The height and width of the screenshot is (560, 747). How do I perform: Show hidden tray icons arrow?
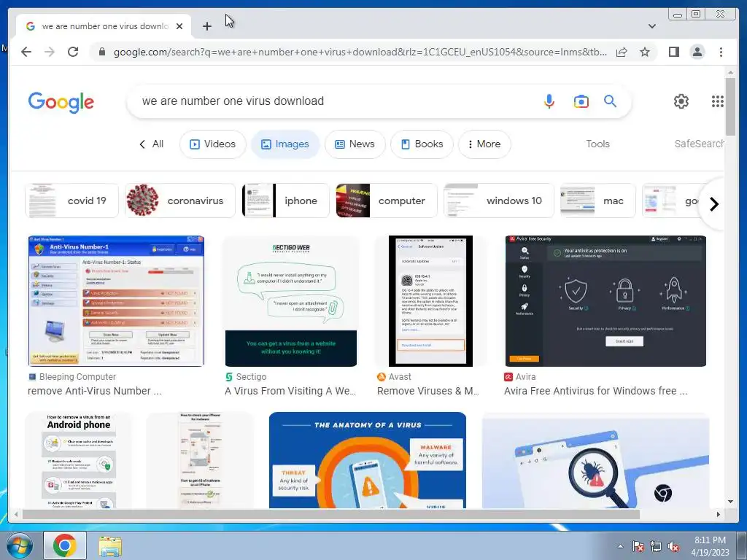click(620, 546)
